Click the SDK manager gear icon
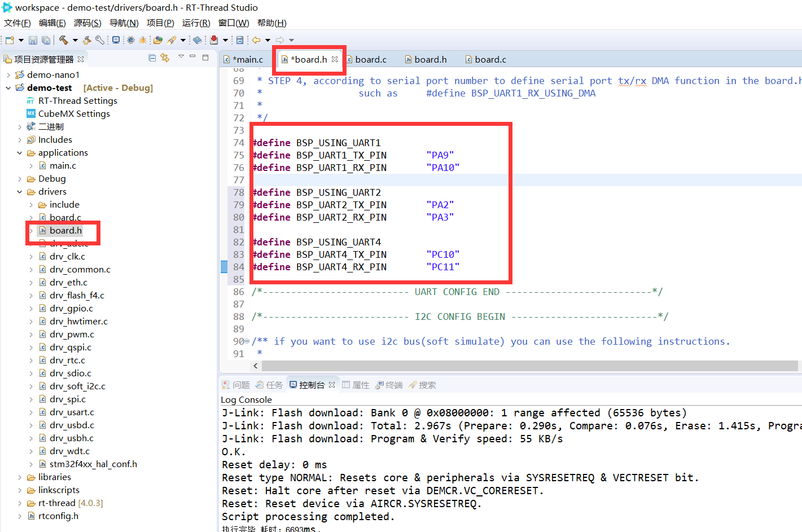Image resolution: width=802 pixels, height=532 pixels. coord(131,40)
